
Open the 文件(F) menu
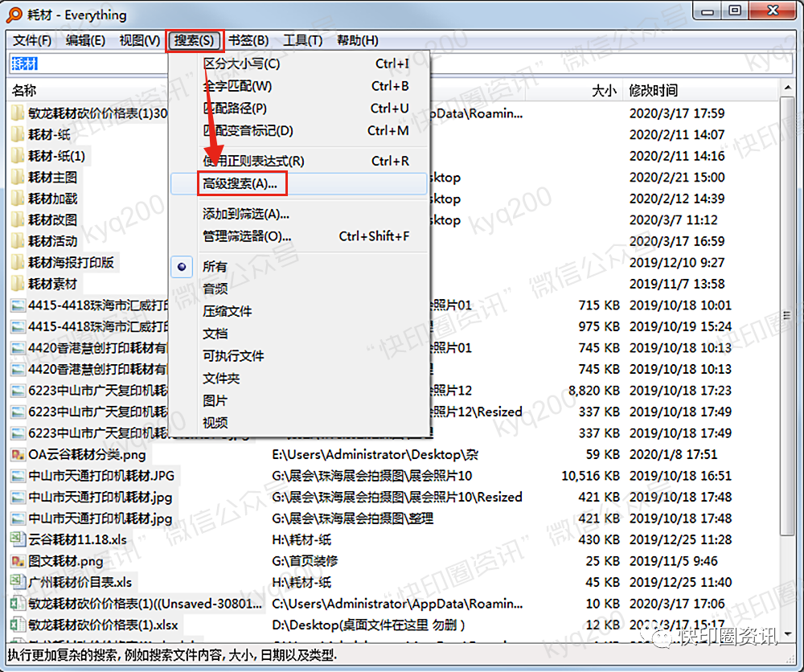[32, 40]
